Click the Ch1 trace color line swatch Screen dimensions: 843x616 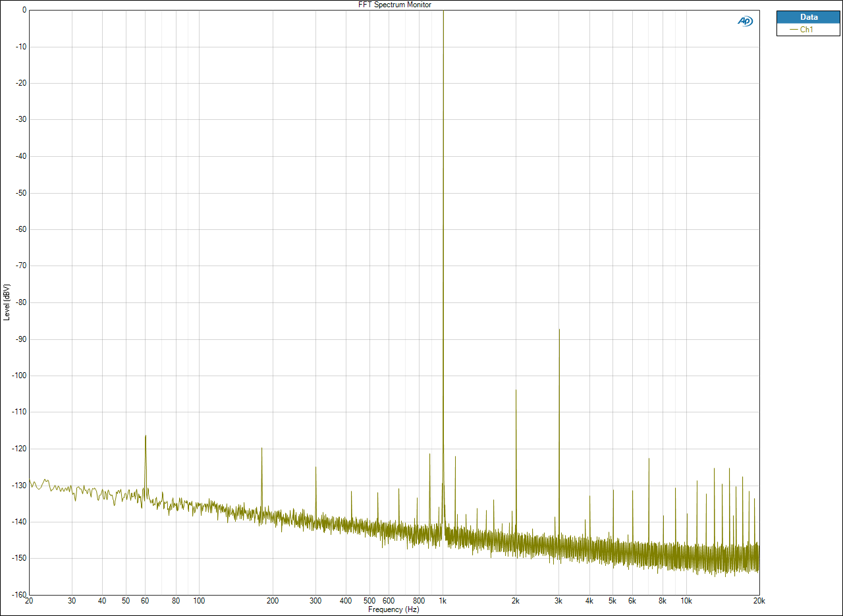(x=792, y=30)
